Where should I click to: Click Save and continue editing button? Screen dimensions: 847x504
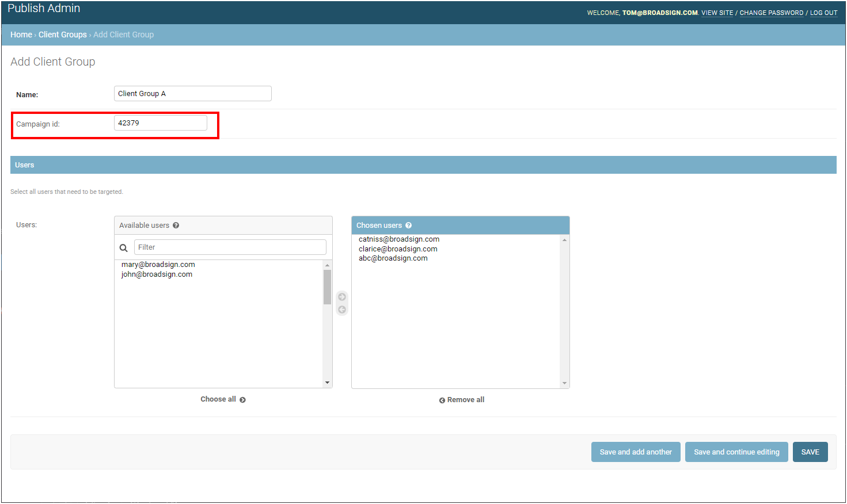736,452
